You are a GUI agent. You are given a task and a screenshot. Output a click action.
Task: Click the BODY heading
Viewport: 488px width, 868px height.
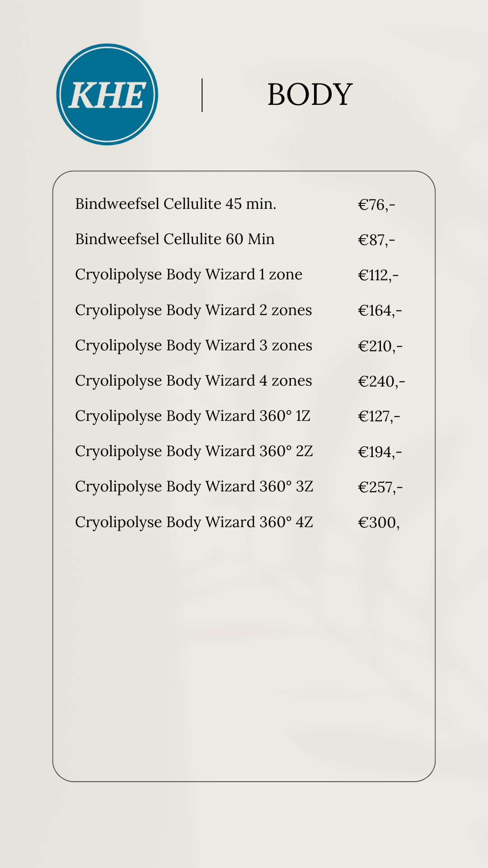point(310,95)
